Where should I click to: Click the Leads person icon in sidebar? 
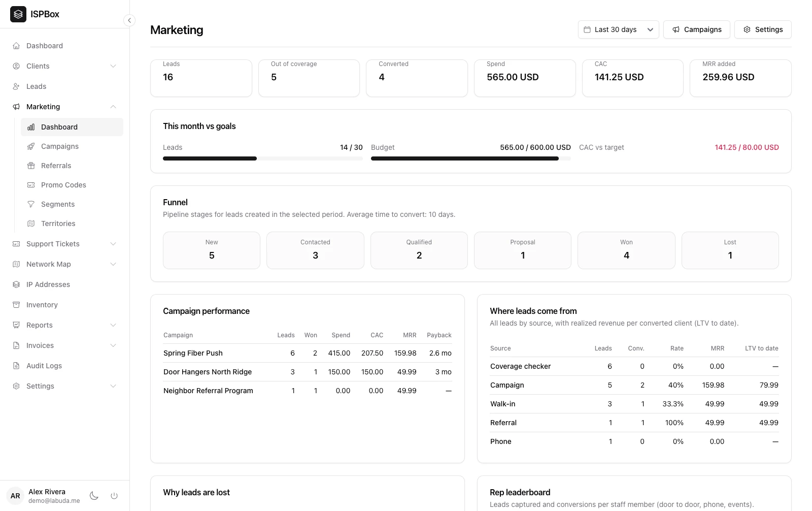(x=16, y=86)
